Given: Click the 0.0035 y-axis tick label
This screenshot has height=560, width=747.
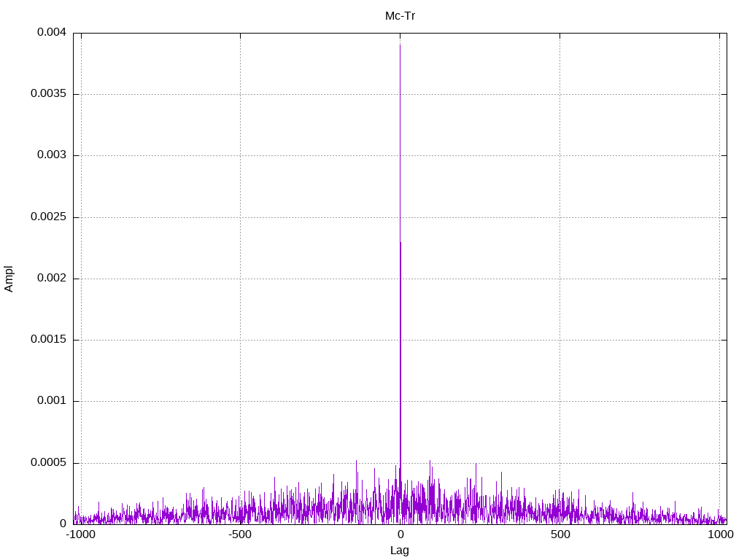Looking at the screenshot, I should (48, 94).
